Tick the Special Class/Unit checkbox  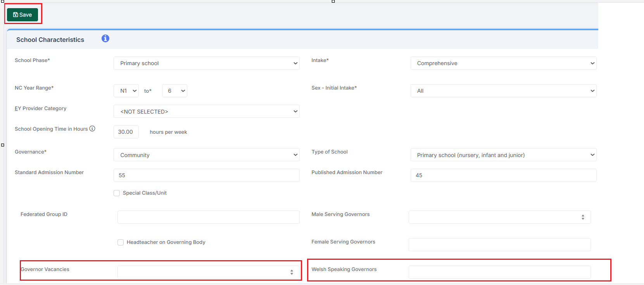pos(117,193)
